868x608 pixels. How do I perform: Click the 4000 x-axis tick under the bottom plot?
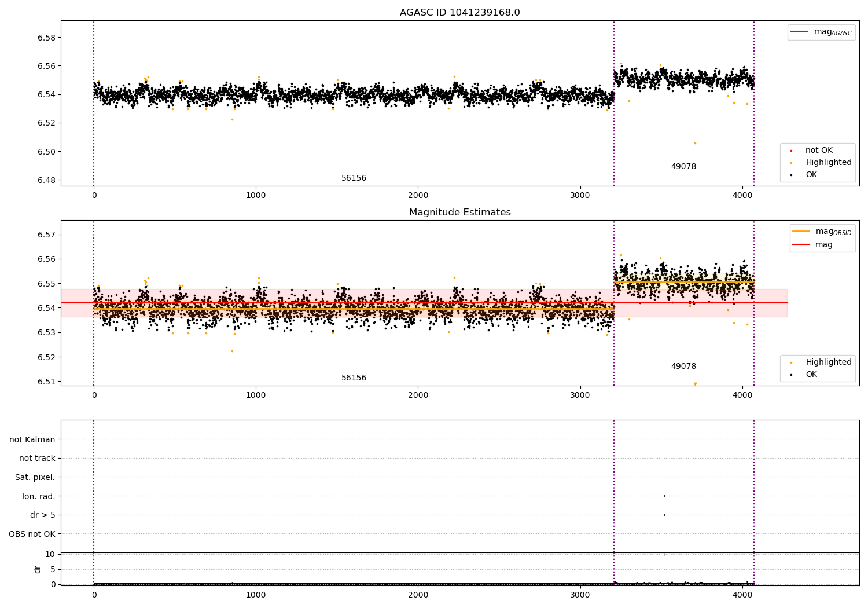tap(742, 595)
